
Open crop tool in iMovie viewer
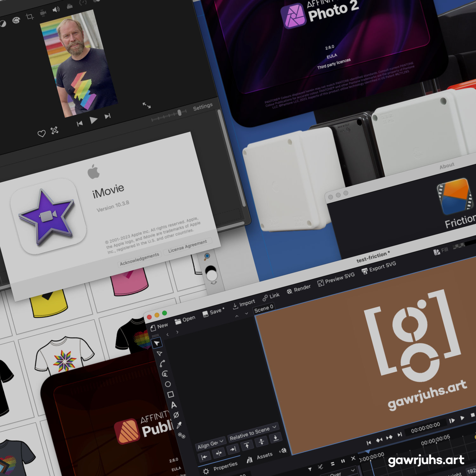click(x=30, y=17)
